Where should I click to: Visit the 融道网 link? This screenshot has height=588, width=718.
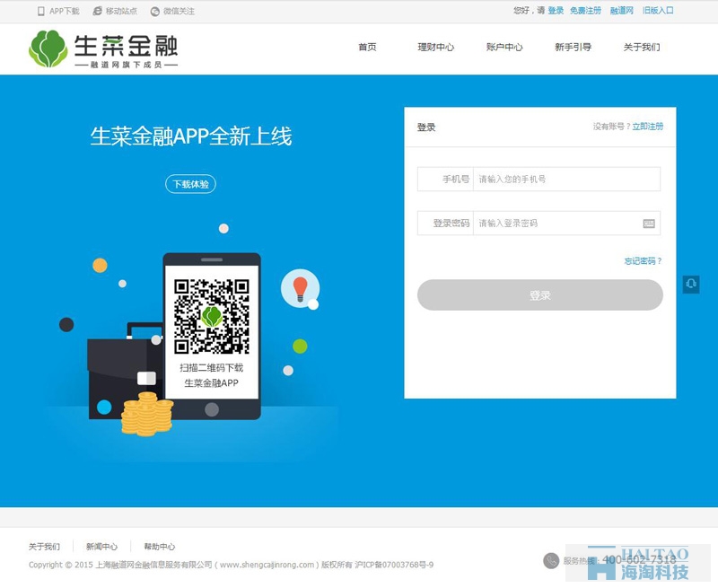coord(622,11)
